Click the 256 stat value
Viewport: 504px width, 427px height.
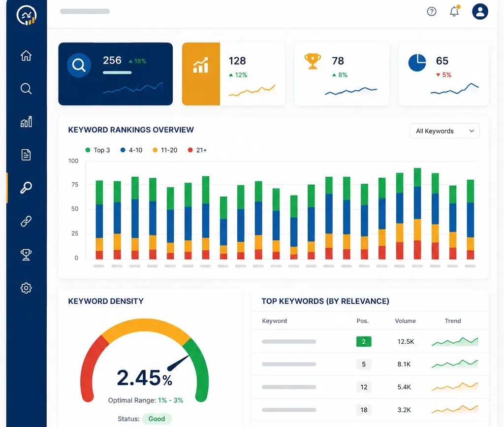pyautogui.click(x=112, y=60)
